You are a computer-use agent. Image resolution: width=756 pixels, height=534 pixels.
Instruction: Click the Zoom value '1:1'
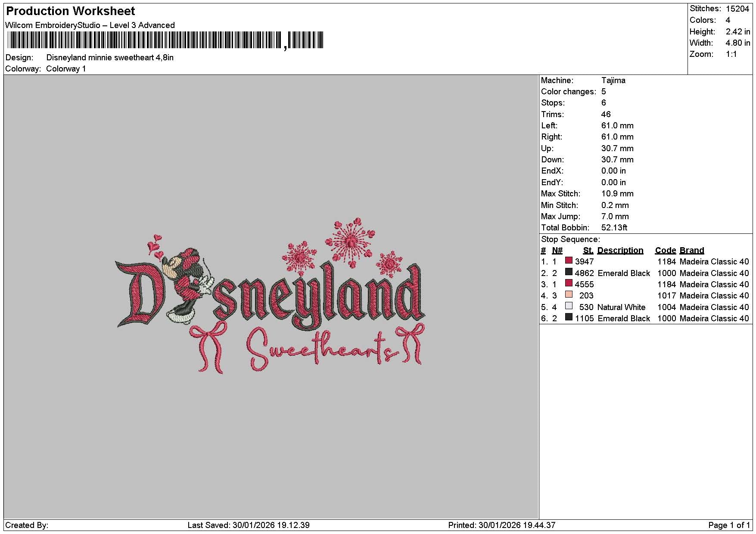[731, 54]
